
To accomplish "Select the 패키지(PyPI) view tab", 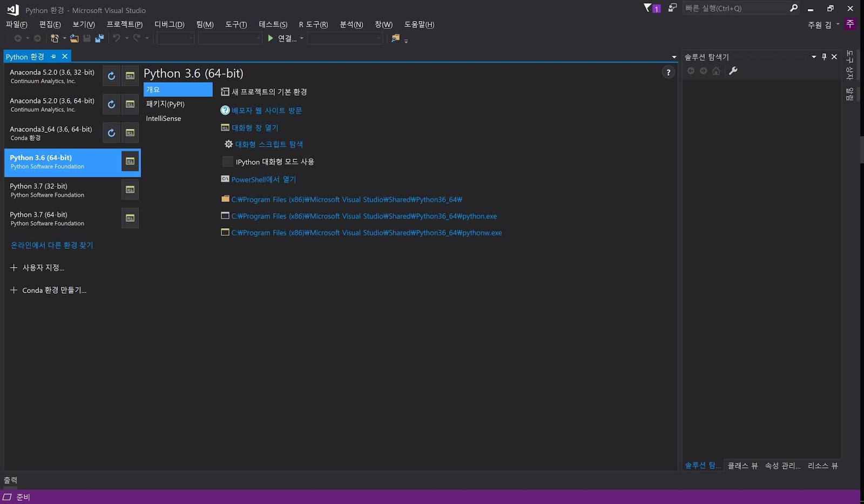I will click(x=178, y=104).
